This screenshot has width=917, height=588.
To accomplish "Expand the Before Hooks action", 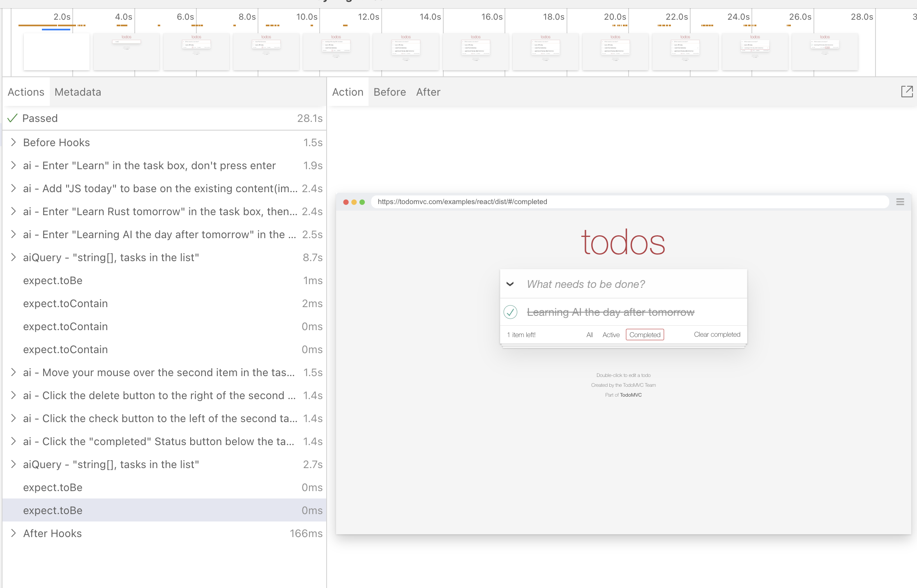I will (x=14, y=142).
